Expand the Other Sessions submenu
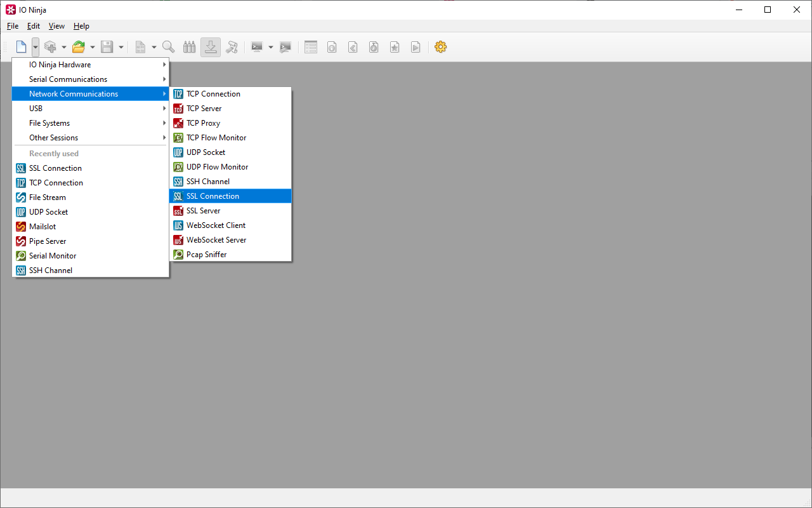Viewport: 812px width, 508px height. coord(91,138)
